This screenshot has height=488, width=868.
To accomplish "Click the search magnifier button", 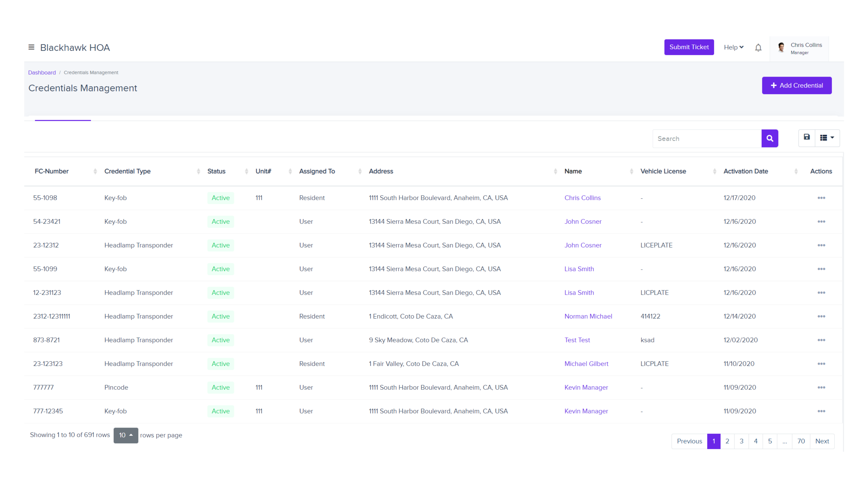I will coord(770,138).
